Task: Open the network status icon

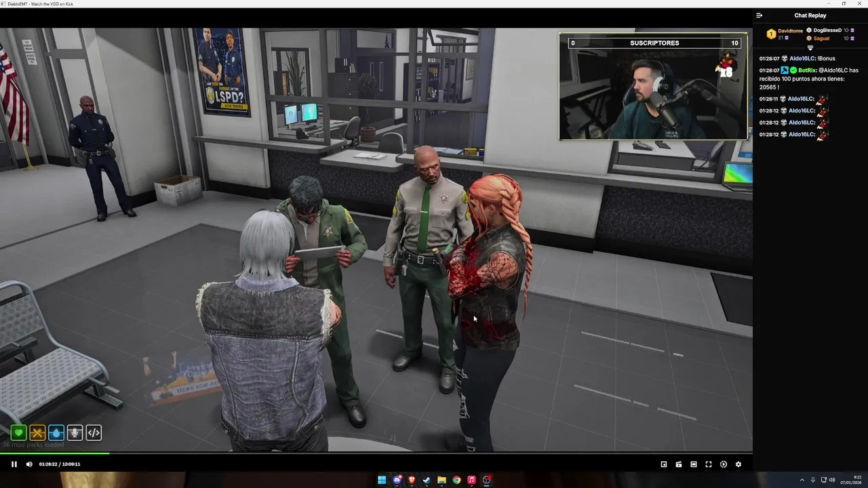Action: pyautogui.click(x=823, y=480)
